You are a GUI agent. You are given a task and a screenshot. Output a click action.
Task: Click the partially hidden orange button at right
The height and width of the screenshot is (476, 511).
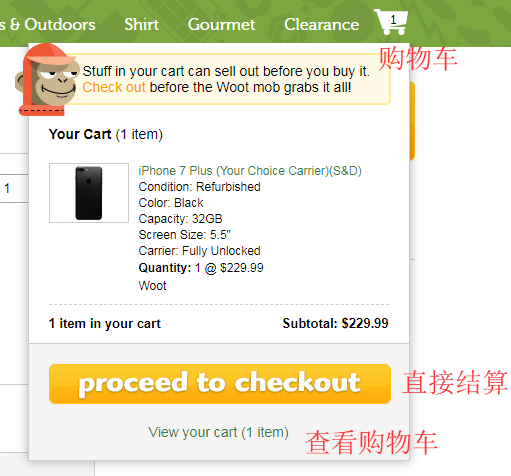point(412,121)
